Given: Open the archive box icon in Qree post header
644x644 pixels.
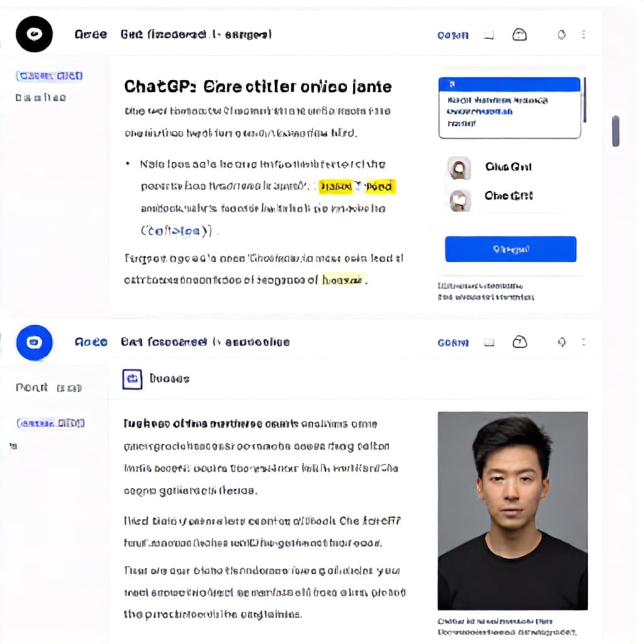Looking at the screenshot, I should tap(519, 35).
